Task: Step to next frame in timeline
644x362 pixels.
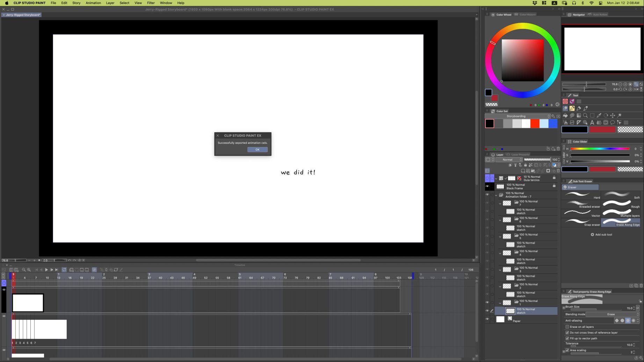Action: (52, 270)
